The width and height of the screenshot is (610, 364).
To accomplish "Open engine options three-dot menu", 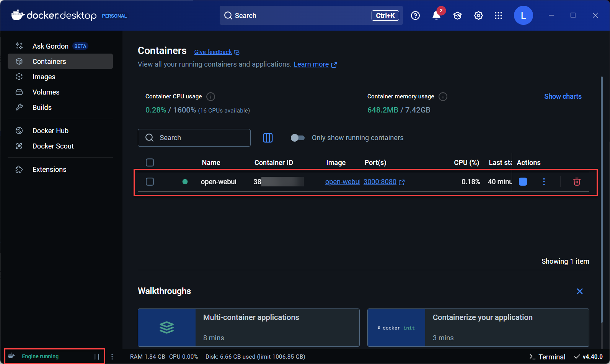I will 112,356.
